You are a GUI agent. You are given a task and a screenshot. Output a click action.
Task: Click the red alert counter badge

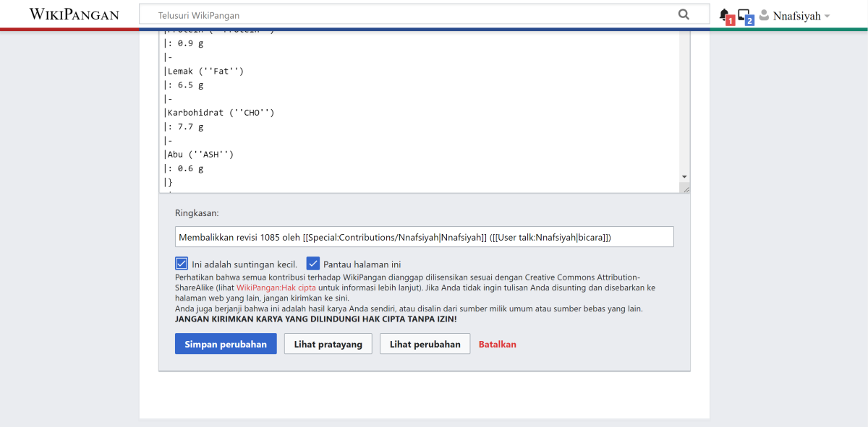(730, 18)
